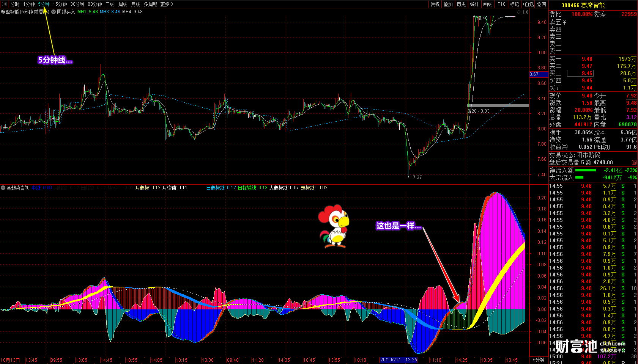Open the 历史 history button
The image size is (638, 364).
(462, 4)
